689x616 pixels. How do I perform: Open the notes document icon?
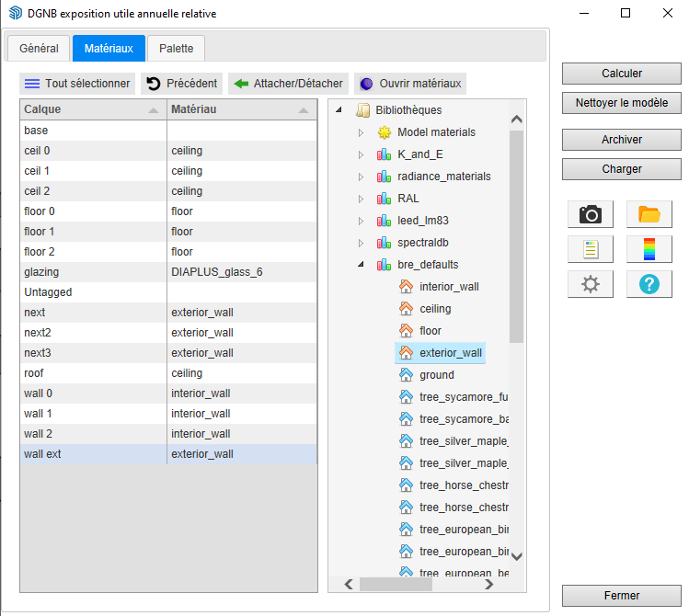(x=591, y=249)
